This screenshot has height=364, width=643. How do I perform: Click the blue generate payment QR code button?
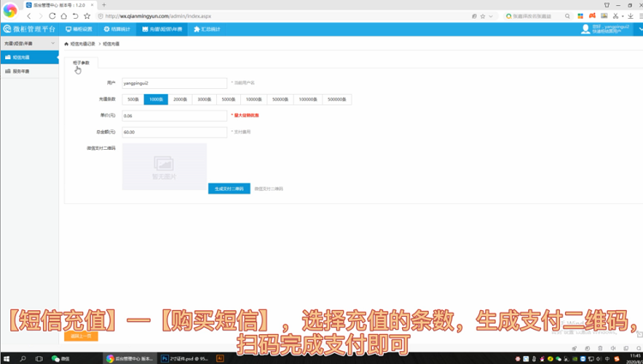(229, 188)
